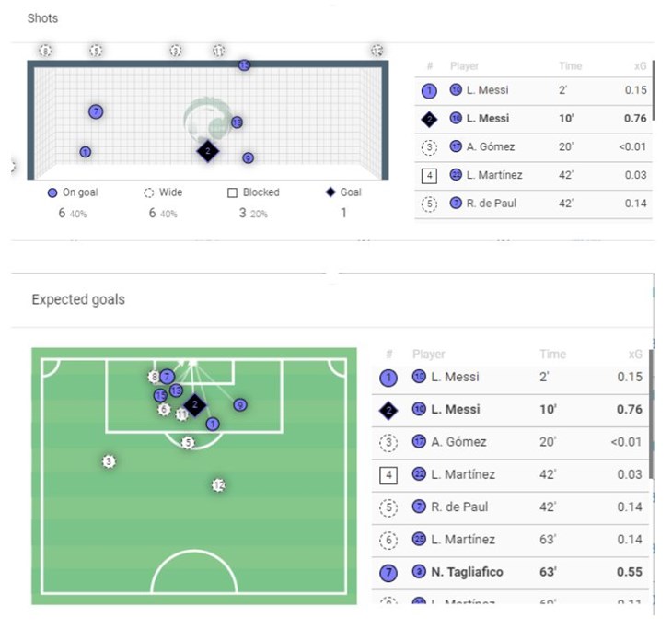Open N. Tagliafico's row in Expected goals table
The image size is (672, 629).
511,572
